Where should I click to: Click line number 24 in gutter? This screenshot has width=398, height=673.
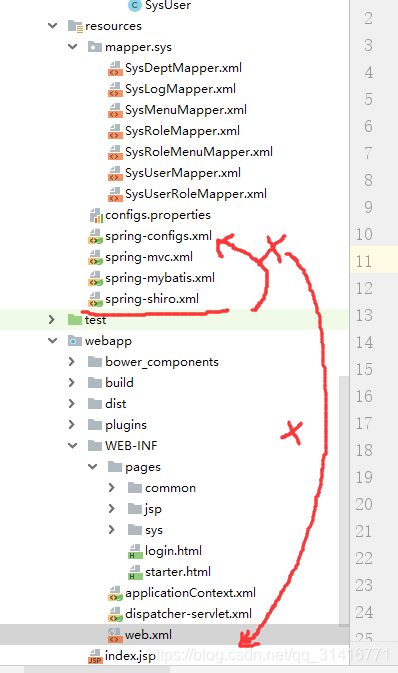click(364, 612)
